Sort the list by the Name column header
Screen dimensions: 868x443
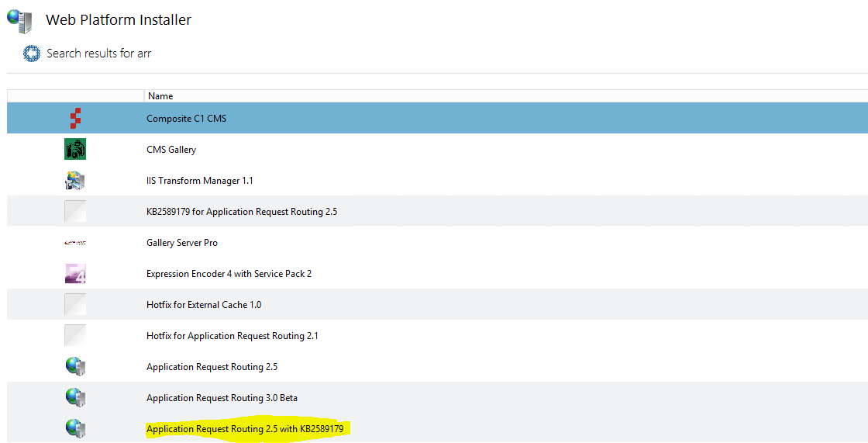coord(505,96)
